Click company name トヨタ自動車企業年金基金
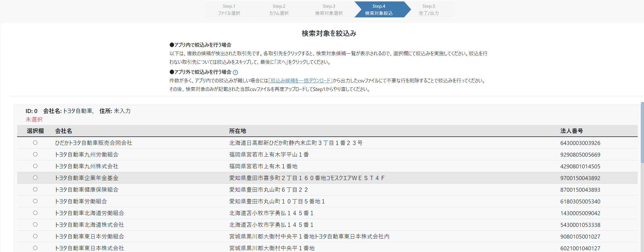The image size is (644, 252). point(87,178)
